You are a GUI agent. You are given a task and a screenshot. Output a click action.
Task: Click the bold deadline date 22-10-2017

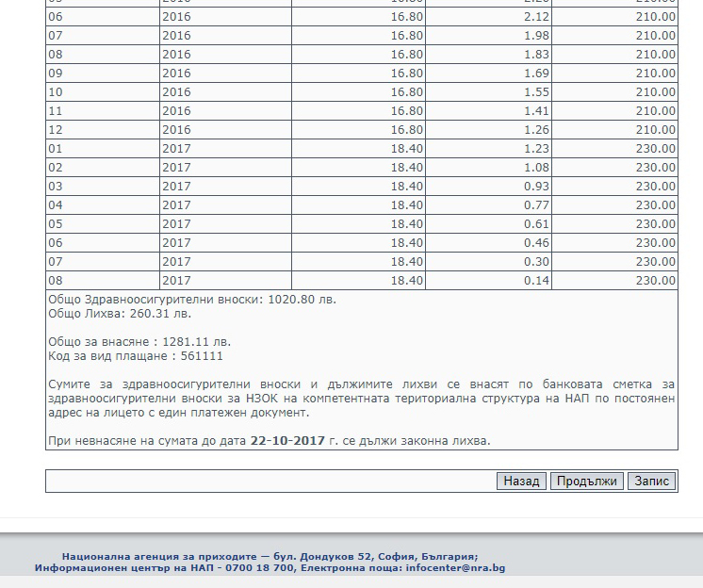coord(287,440)
